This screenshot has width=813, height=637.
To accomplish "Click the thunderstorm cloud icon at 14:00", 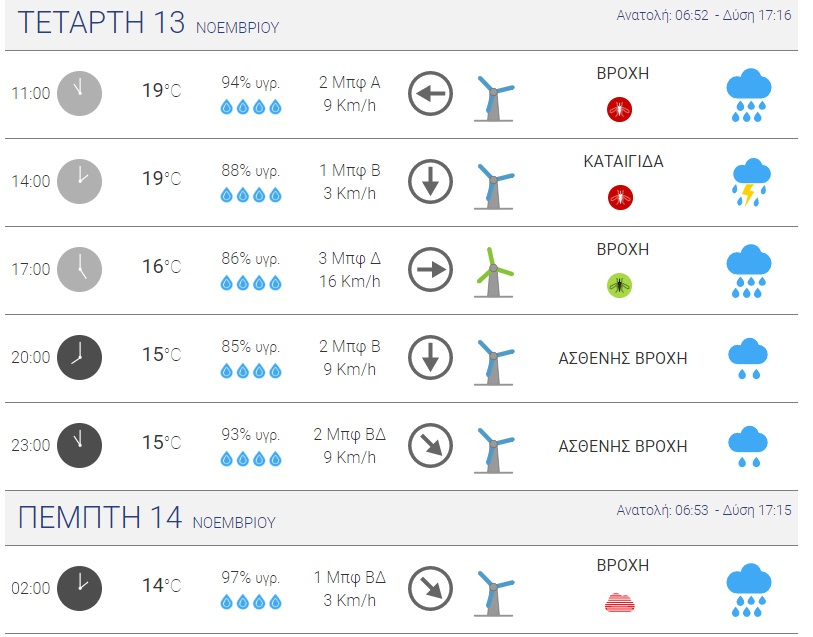I will point(748,182).
